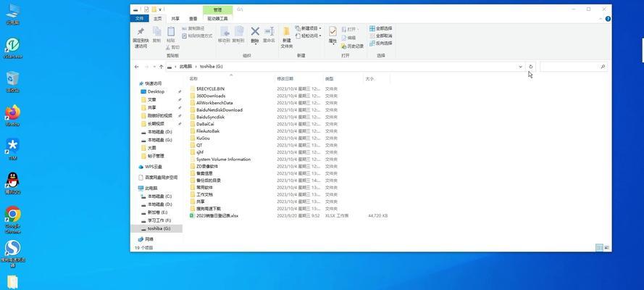644x290 pixels.
Task: Click the Edit (编辑) ribbon command
Action: [x=348, y=38]
